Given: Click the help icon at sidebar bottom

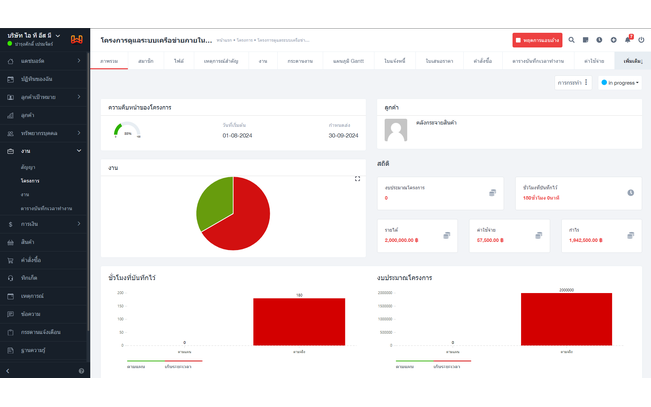Looking at the screenshot, I should pyautogui.click(x=81, y=371).
